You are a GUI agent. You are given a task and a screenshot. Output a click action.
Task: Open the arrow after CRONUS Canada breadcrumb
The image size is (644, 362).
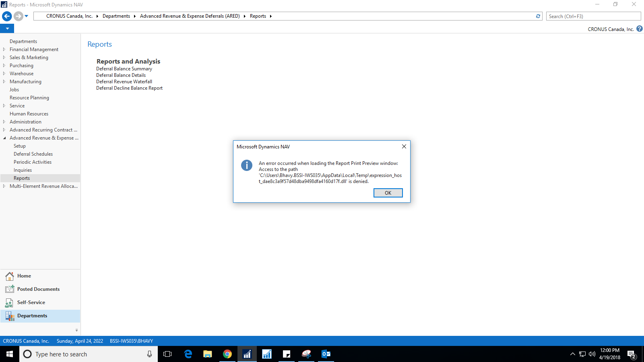97,16
